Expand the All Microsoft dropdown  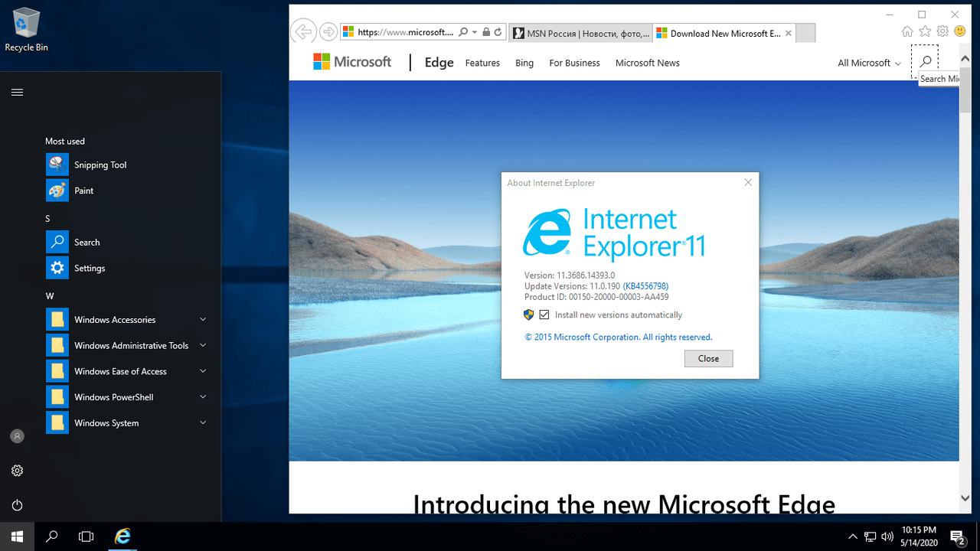(x=869, y=63)
